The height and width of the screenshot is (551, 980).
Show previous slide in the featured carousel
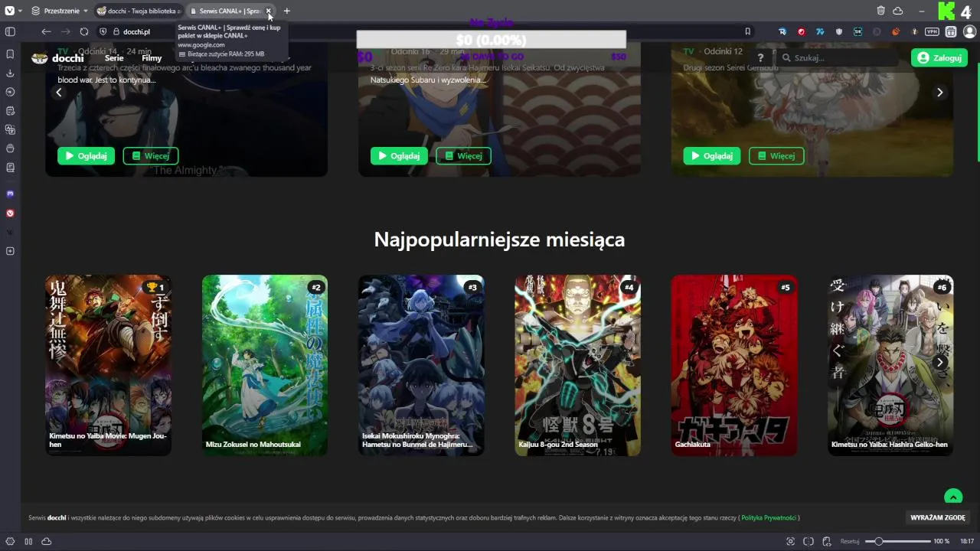click(58, 92)
